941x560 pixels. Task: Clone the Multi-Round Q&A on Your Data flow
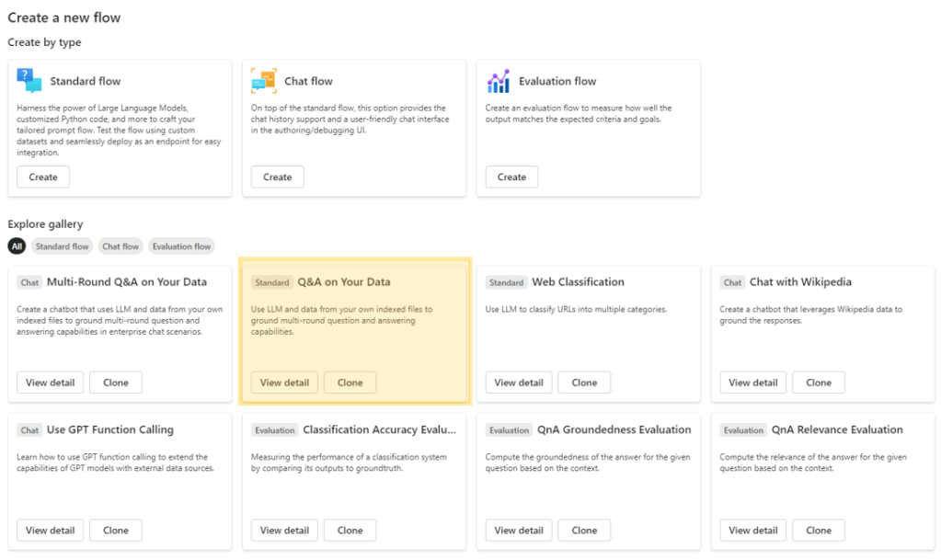point(115,382)
